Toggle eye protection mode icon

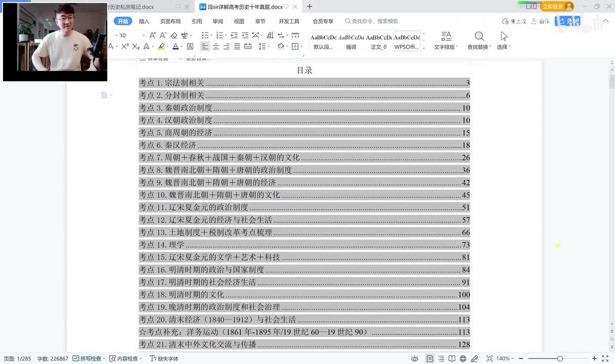click(x=415, y=358)
